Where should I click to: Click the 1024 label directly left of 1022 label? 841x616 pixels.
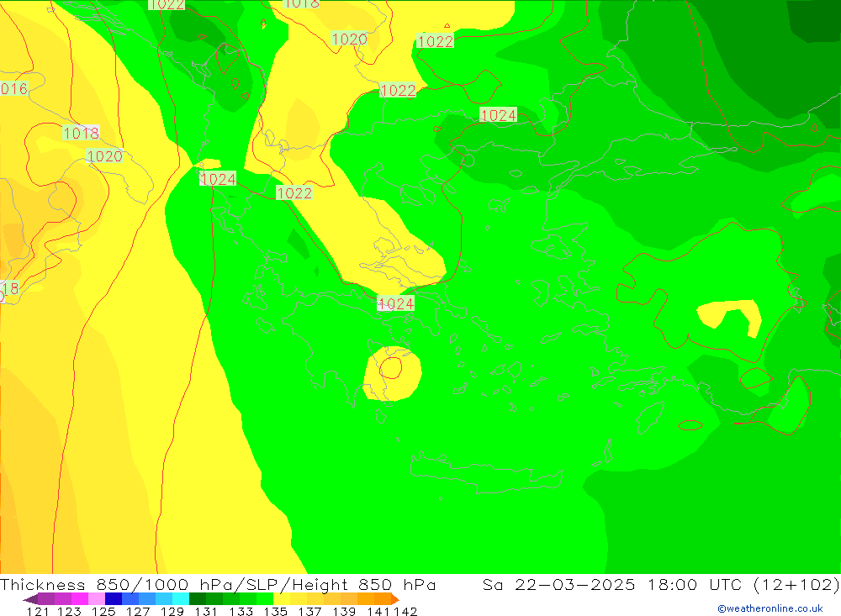point(218,179)
